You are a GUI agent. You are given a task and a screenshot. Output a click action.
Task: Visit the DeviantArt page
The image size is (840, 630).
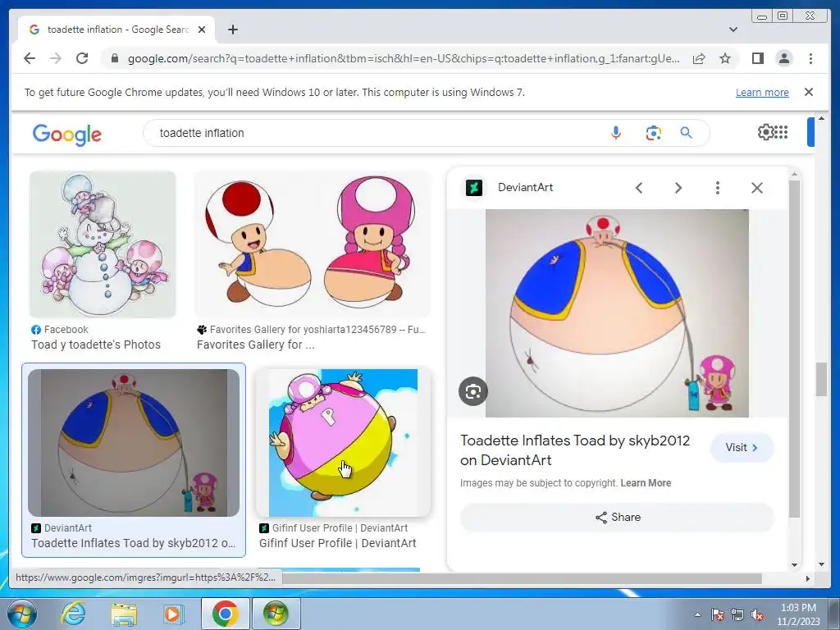pyautogui.click(x=742, y=447)
